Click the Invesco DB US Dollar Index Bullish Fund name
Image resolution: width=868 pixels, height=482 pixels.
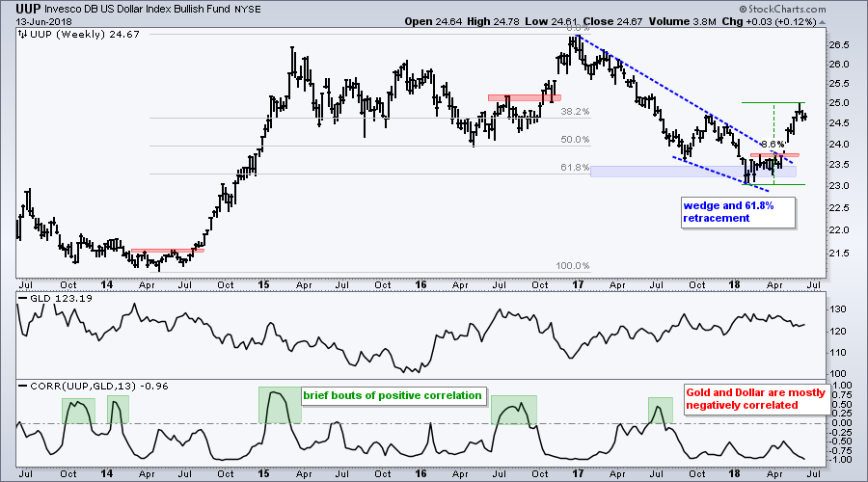coord(137,9)
